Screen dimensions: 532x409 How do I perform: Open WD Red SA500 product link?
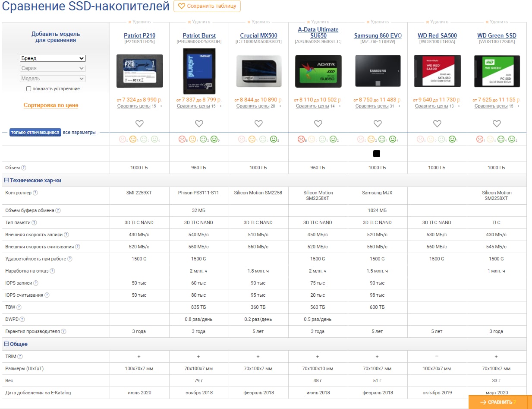coord(437,36)
